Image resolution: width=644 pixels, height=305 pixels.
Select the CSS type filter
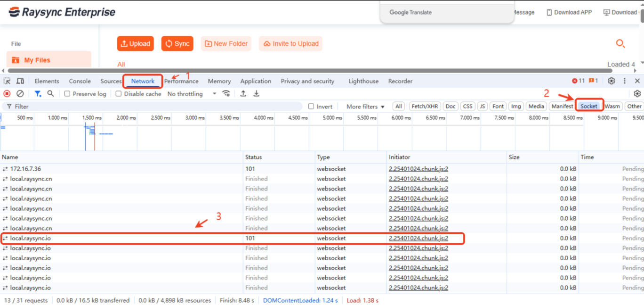click(467, 107)
